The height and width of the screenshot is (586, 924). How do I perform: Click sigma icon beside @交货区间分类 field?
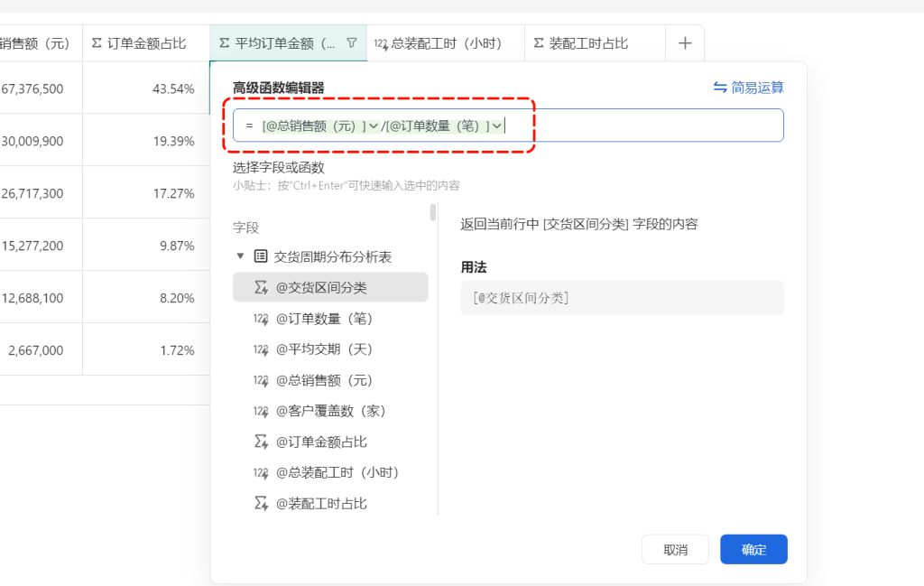pos(261,287)
